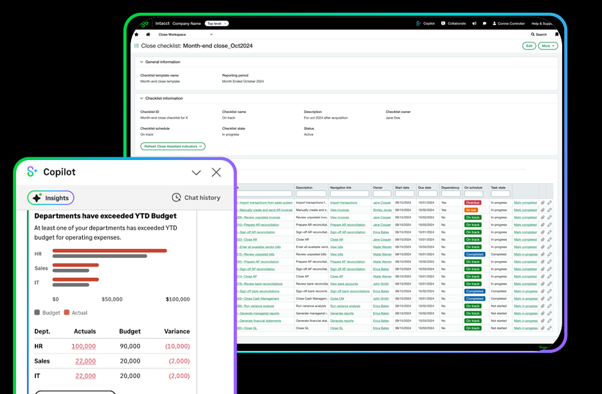
Task: Click the Copilot sparkle logo in panel header
Action: point(32,172)
